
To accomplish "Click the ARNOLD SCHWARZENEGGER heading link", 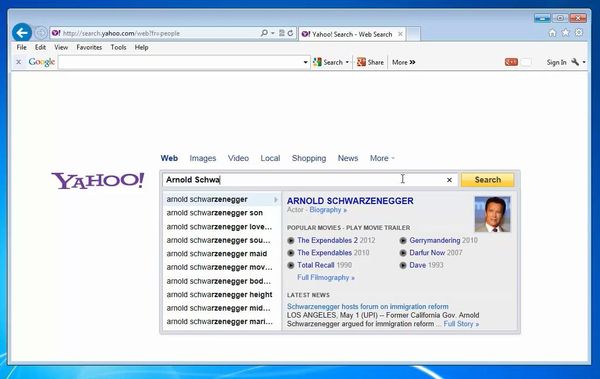I will (350, 201).
